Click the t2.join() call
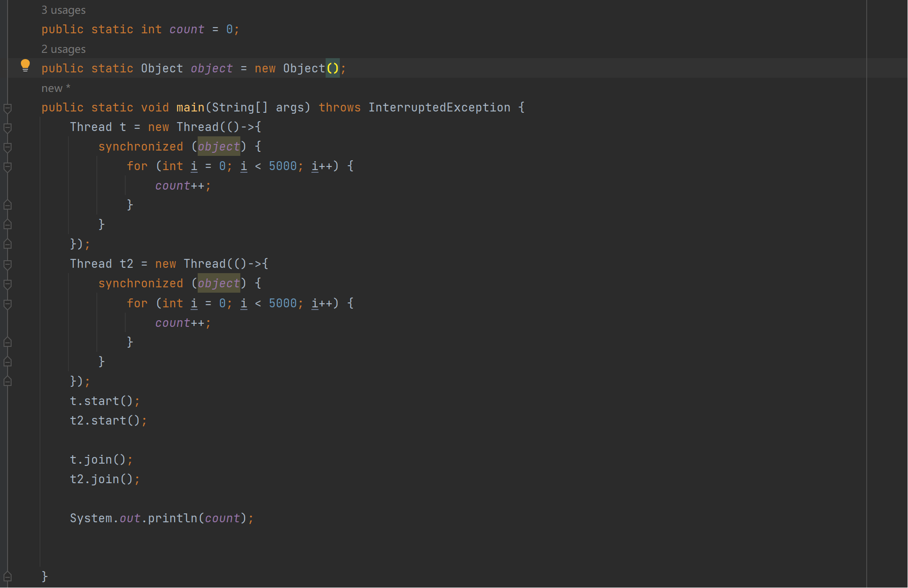Screen dimensions: 908x588 point(104,479)
